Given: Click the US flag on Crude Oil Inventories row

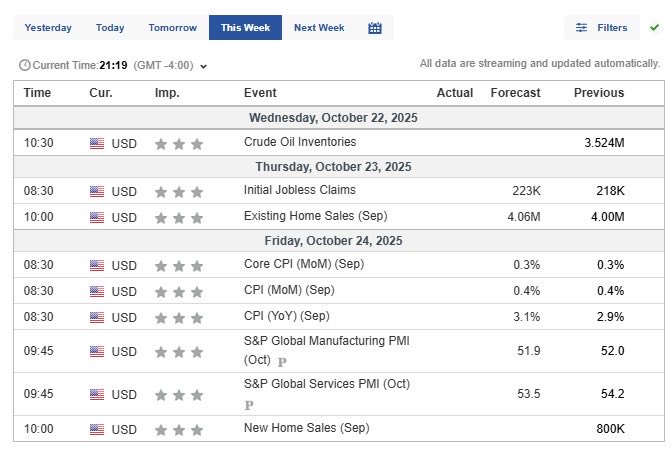Looking at the screenshot, I should [x=97, y=143].
